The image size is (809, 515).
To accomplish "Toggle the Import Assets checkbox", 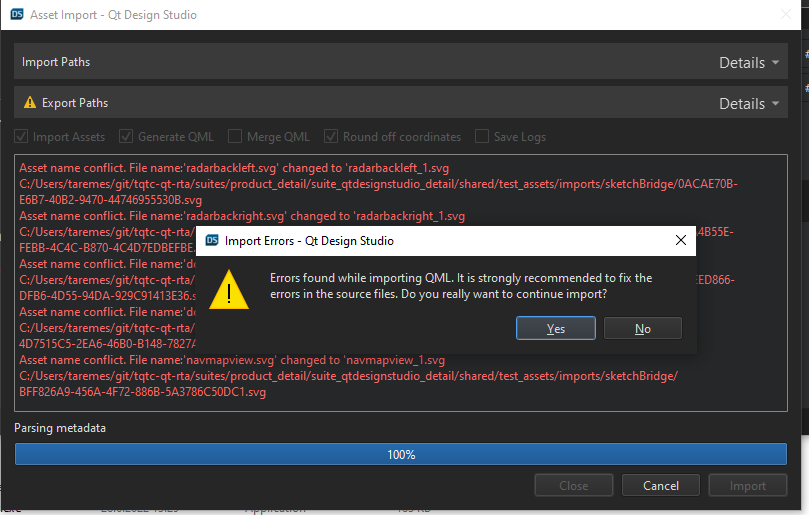I will pos(22,137).
